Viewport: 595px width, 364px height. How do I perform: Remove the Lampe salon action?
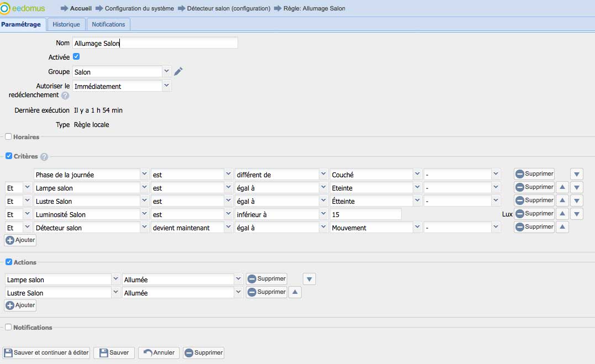click(x=266, y=279)
